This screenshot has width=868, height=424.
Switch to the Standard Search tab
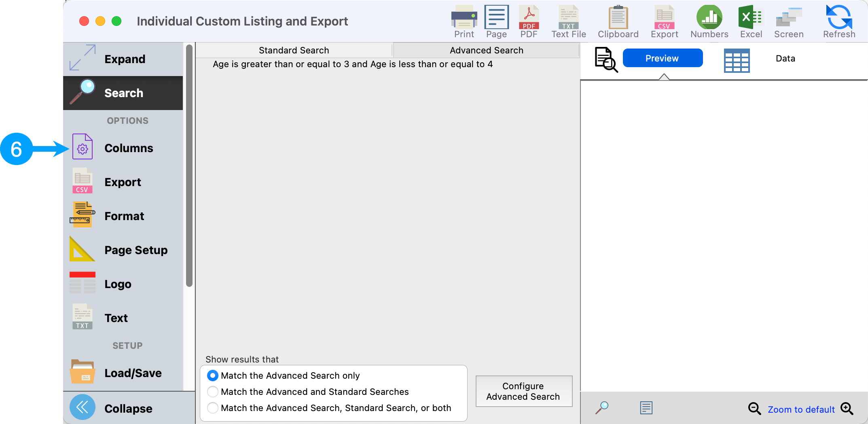294,50
